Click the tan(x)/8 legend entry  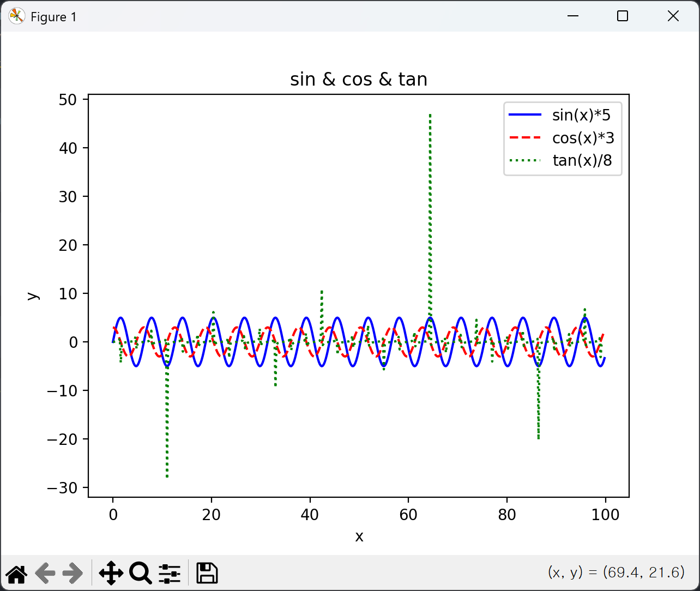coord(582,160)
